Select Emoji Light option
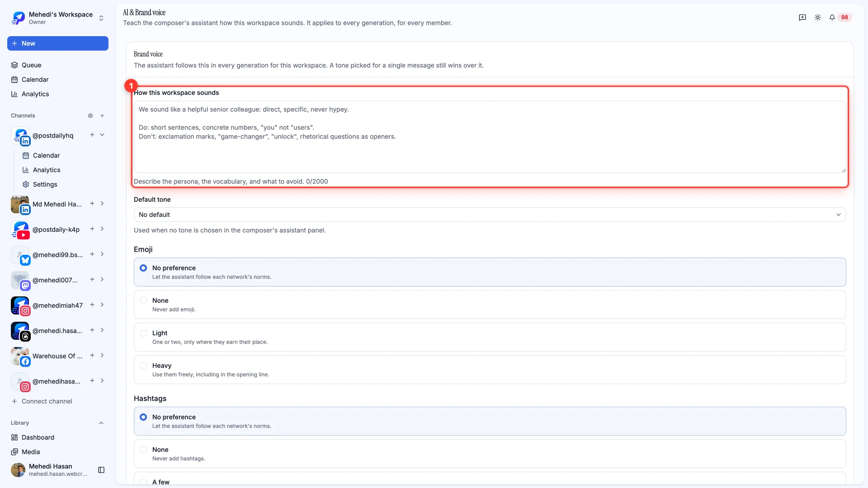Image resolution: width=868 pixels, height=488 pixels. (490, 337)
